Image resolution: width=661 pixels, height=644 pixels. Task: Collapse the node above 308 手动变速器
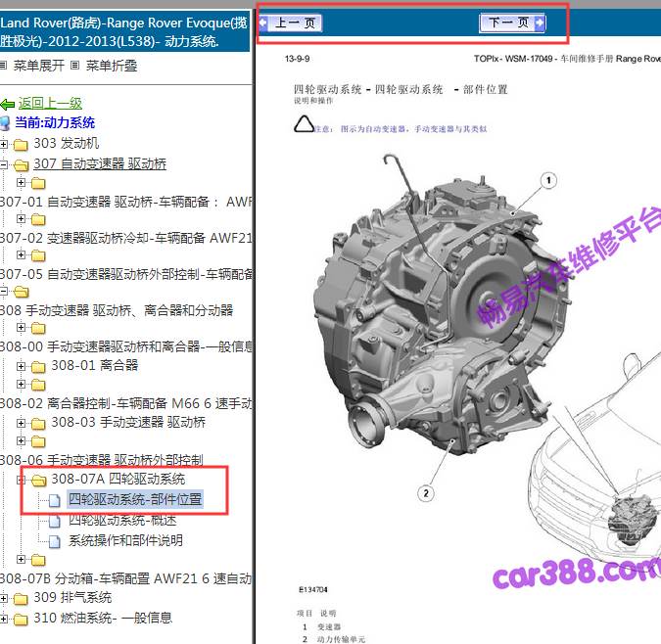pyautogui.click(x=4, y=291)
